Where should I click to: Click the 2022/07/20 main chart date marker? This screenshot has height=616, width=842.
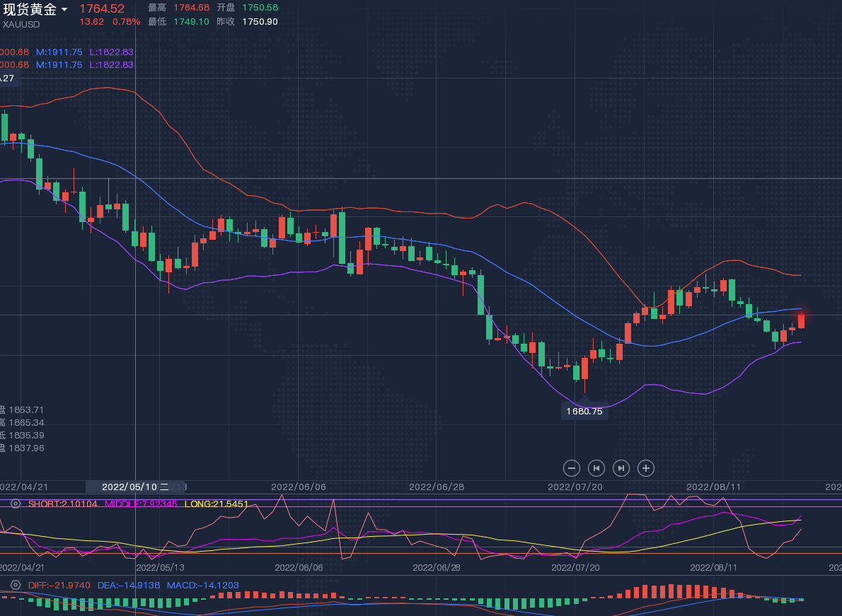[x=575, y=487]
